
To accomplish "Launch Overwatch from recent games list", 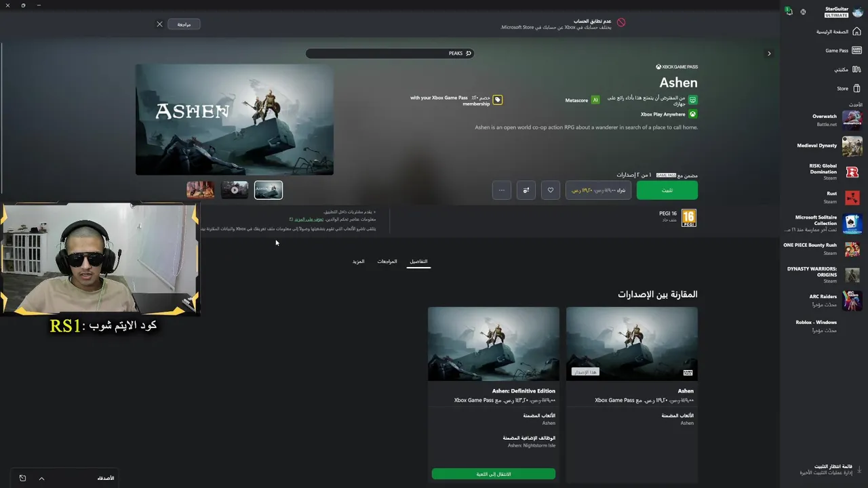I will (837, 120).
